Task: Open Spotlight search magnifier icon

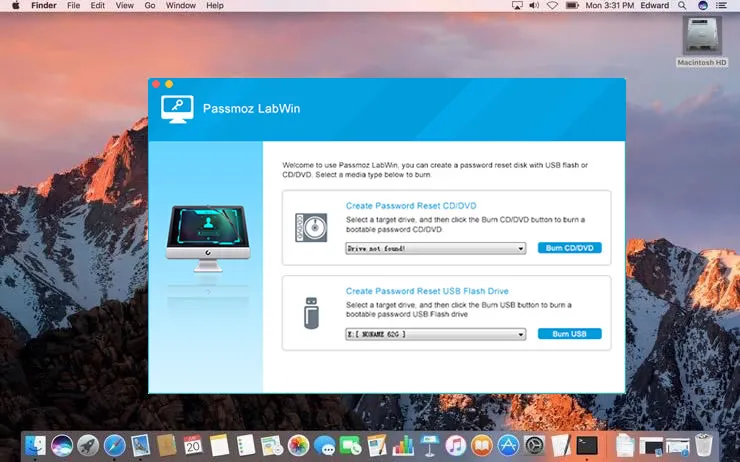Action: click(682, 6)
